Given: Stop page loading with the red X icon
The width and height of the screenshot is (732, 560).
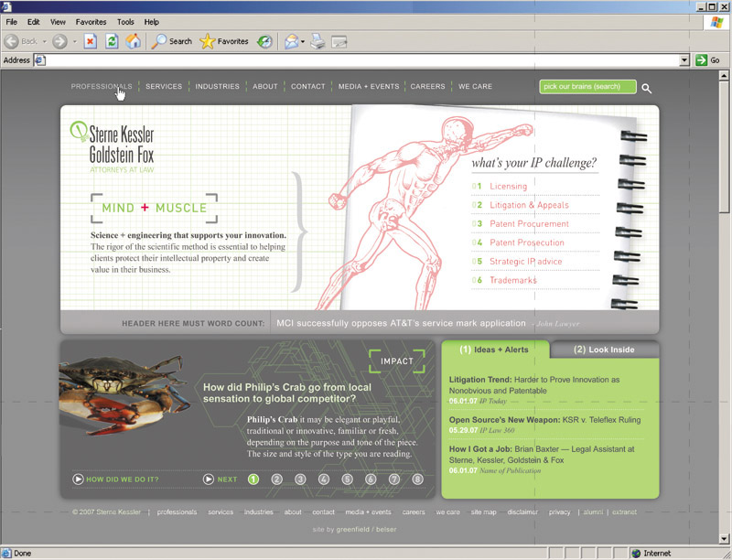Looking at the screenshot, I should 90,41.
